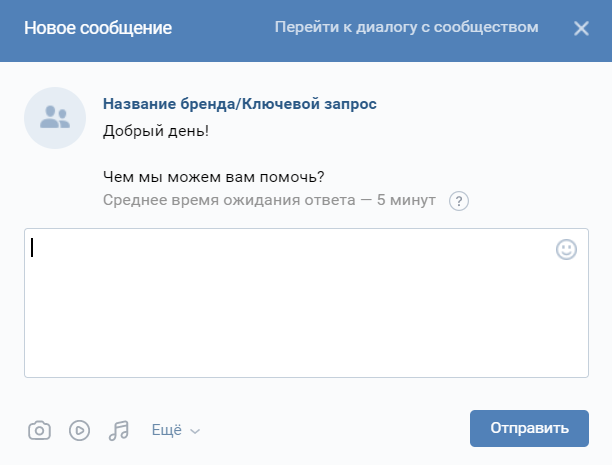Click the Среднее время ожидания ответа line

point(269,200)
